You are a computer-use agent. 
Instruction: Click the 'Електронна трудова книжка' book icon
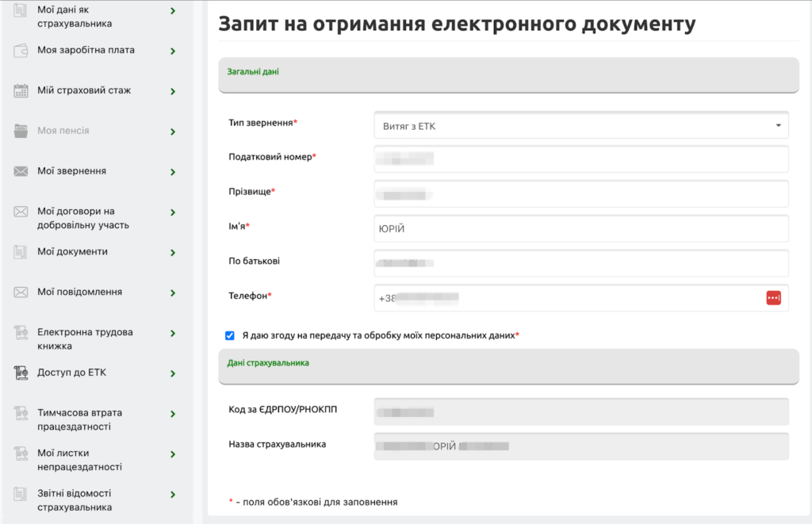pos(19,332)
